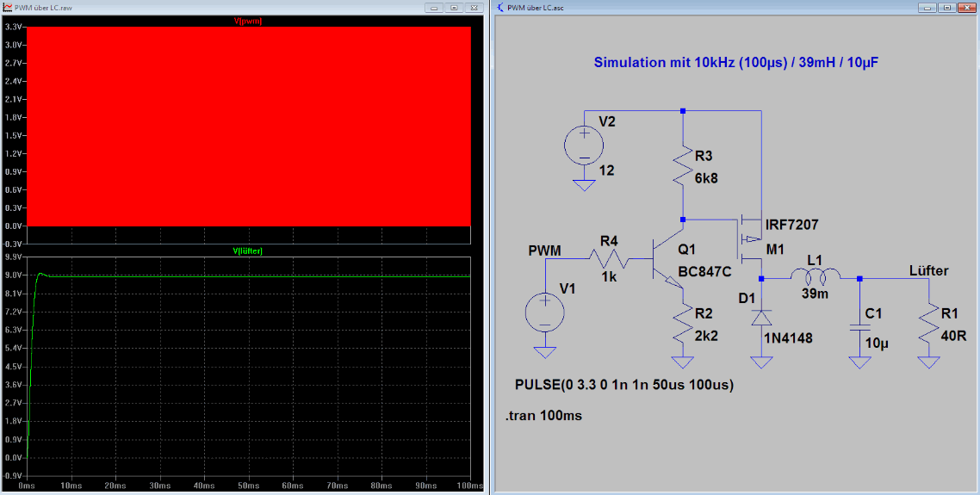
Task: Close the PWM über LC.asc schematic window
Action: coord(966,8)
